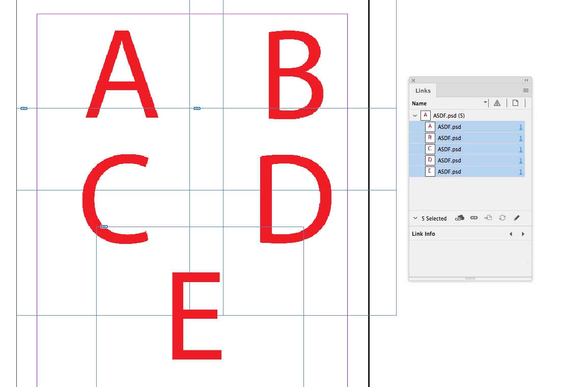Select the red letter C image
The image size is (588, 387).
click(x=115, y=199)
